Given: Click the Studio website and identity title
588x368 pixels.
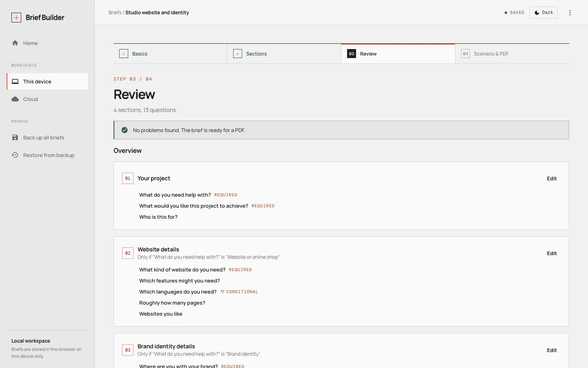Looking at the screenshot, I should coord(157,13).
